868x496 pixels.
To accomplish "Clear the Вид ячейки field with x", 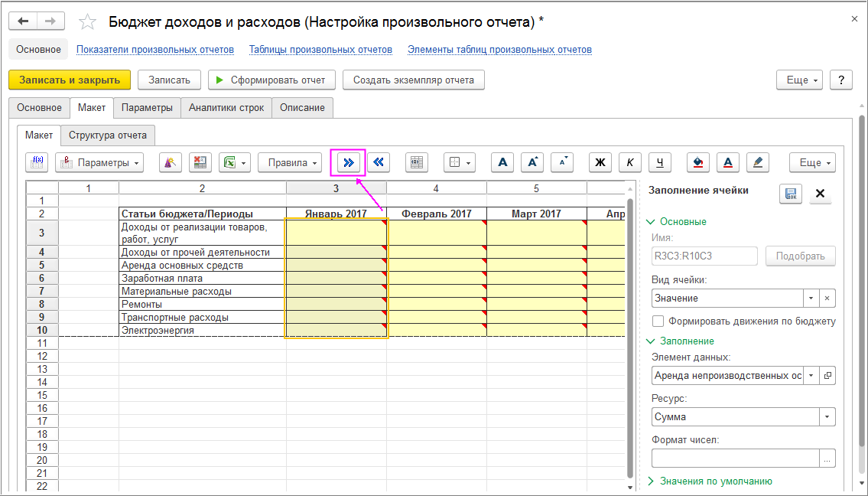I will pyautogui.click(x=827, y=299).
